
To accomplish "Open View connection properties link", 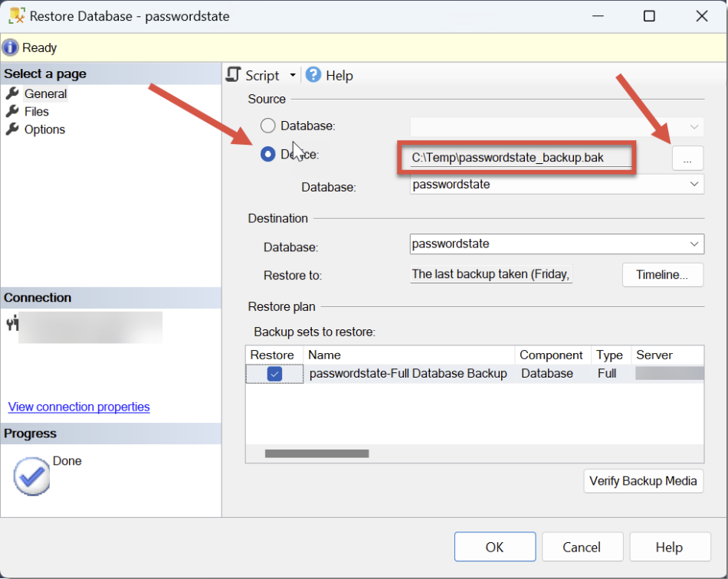I will click(x=79, y=407).
